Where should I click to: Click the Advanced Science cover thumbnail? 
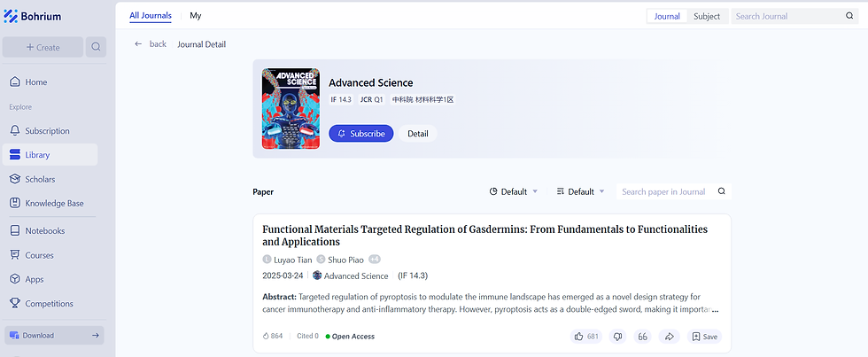291,108
